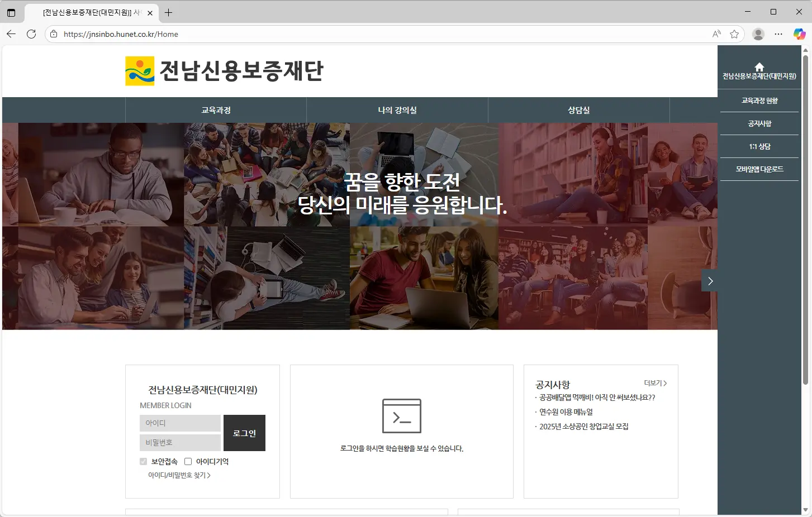Toggle the 보안접속 checkbox
This screenshot has width=812, height=517.
click(143, 461)
